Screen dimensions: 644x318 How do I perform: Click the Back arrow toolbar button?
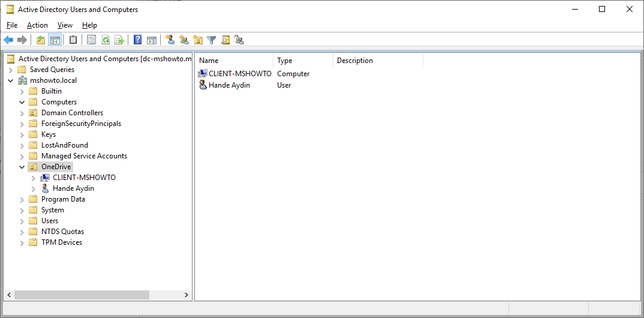coord(8,40)
